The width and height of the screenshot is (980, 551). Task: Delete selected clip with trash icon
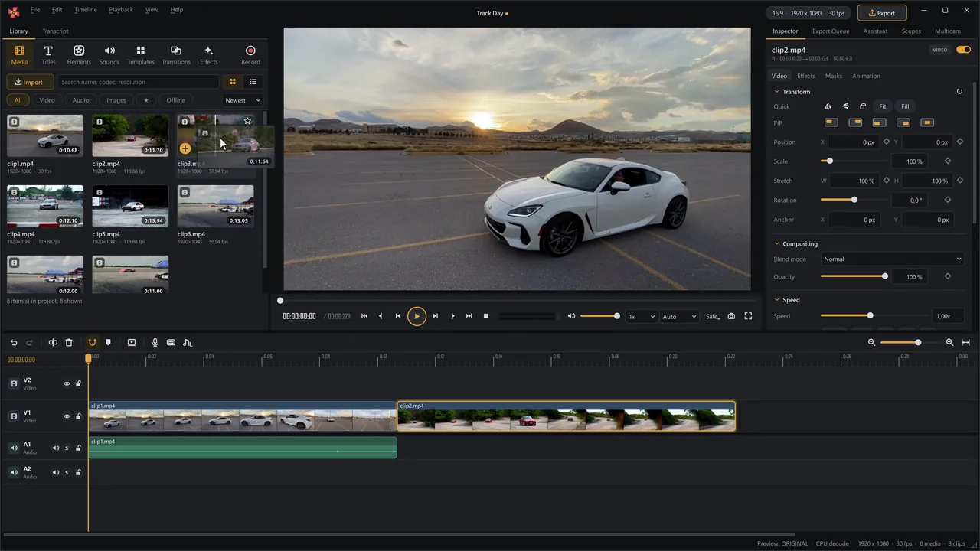[x=69, y=343]
